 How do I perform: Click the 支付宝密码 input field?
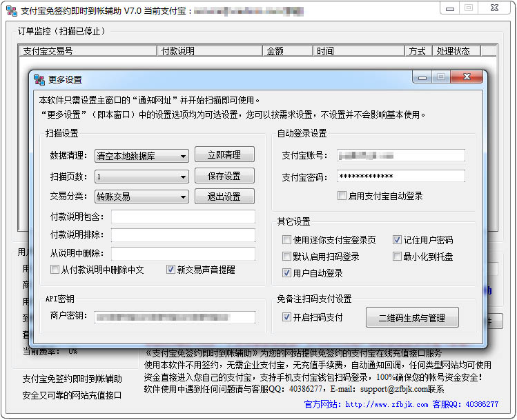click(401, 176)
